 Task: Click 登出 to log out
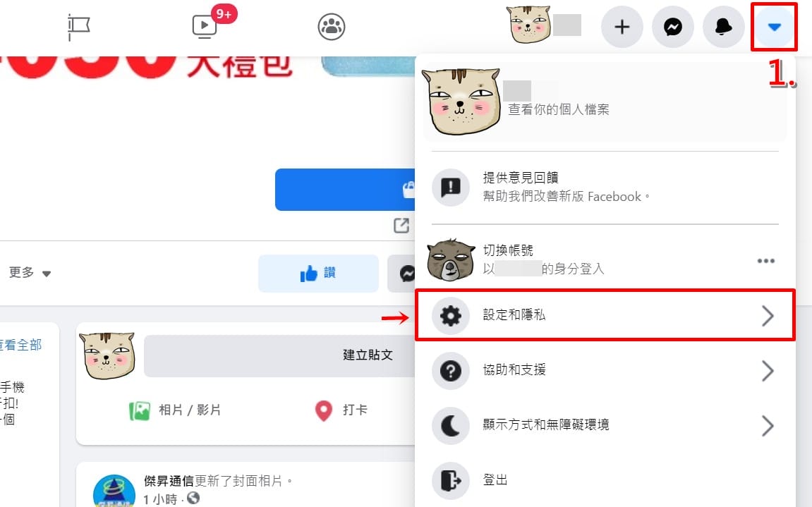[x=605, y=481]
